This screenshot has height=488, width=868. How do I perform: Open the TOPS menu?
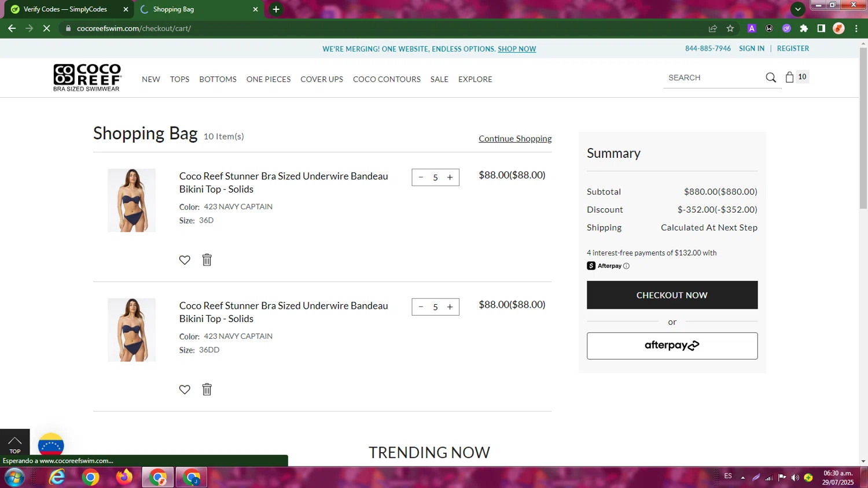click(x=179, y=79)
